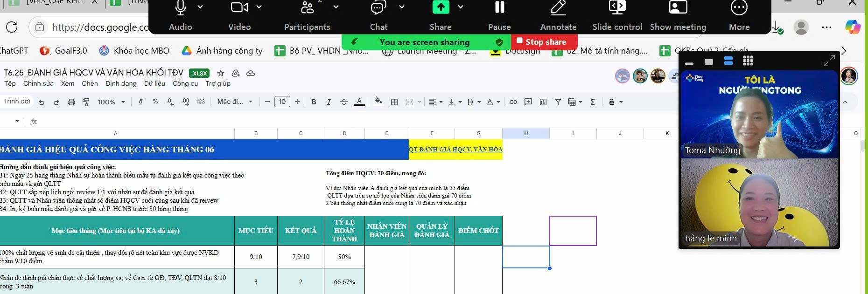Toggle italic formatting
Screen dimensions: 868x294
click(x=329, y=102)
